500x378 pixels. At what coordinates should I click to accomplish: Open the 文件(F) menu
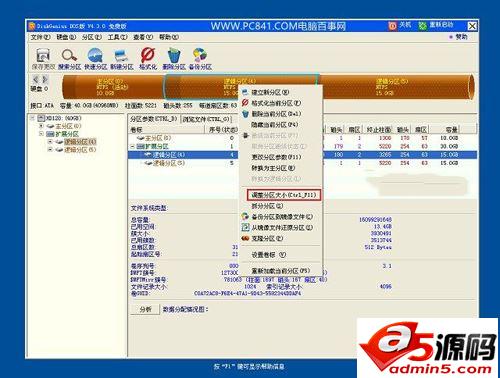40,37
